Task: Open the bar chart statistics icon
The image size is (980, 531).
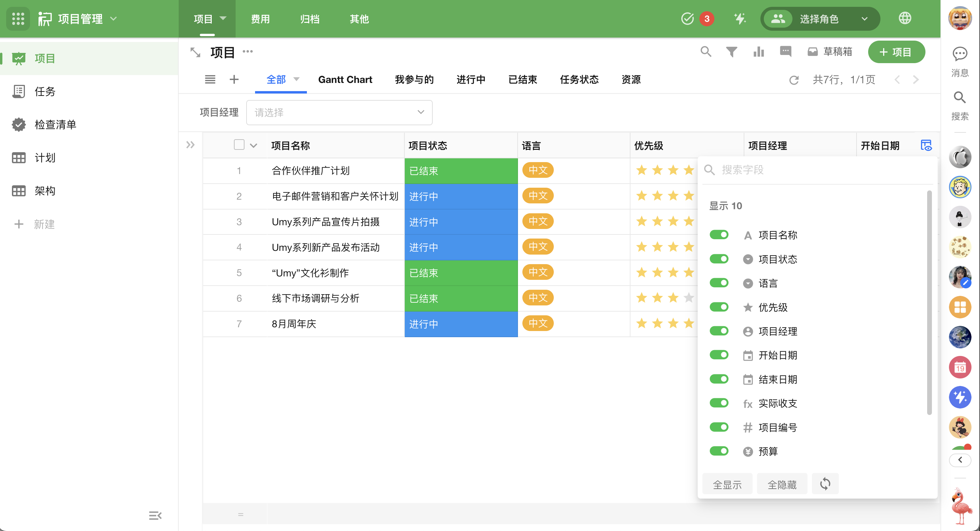Action: coord(758,52)
